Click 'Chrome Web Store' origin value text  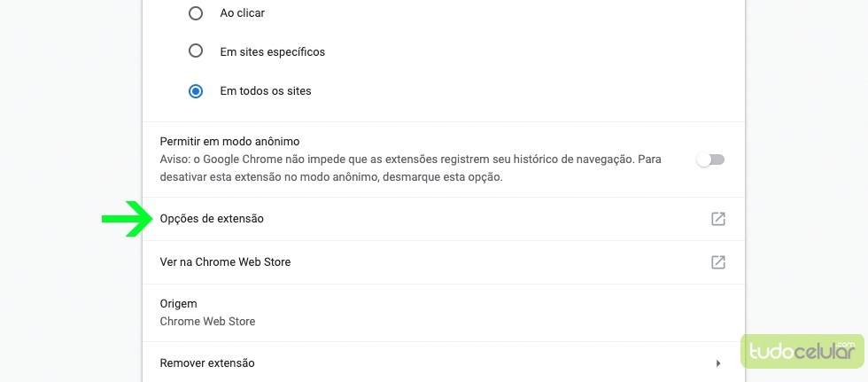(x=207, y=321)
